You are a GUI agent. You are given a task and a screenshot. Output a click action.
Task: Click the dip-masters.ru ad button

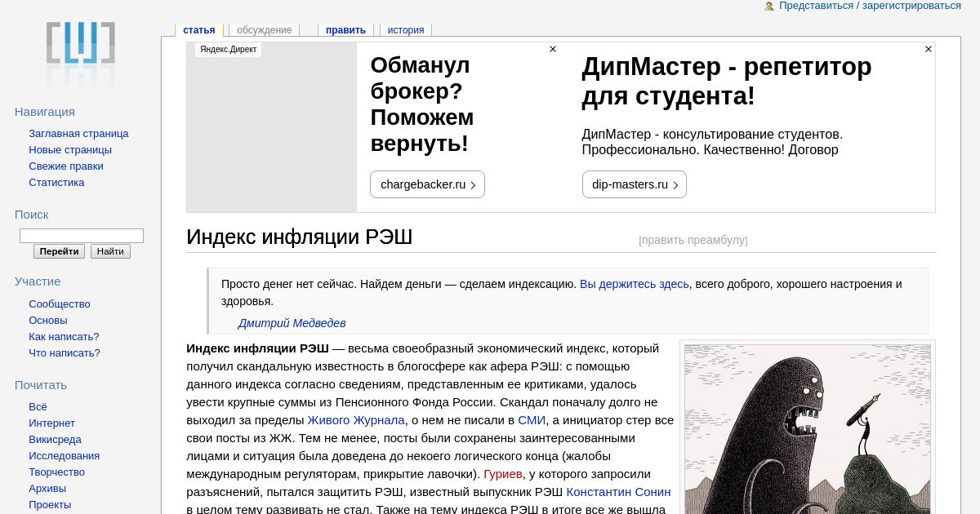(634, 184)
